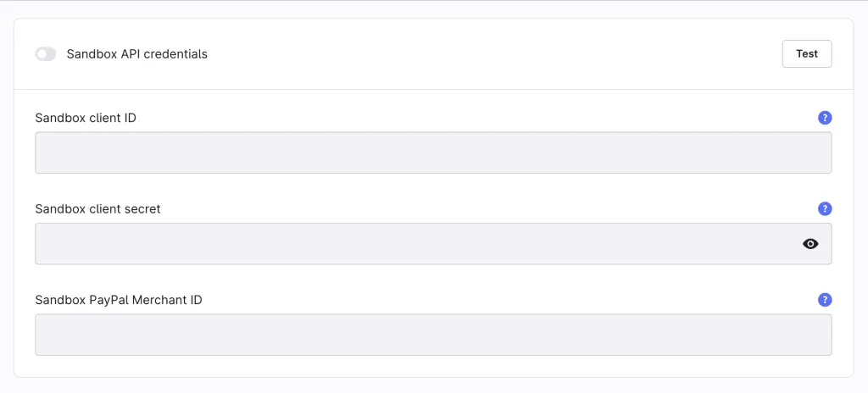This screenshot has height=393, width=868.
Task: Click into the Sandbox client secret field
Action: pyautogui.click(x=415, y=244)
